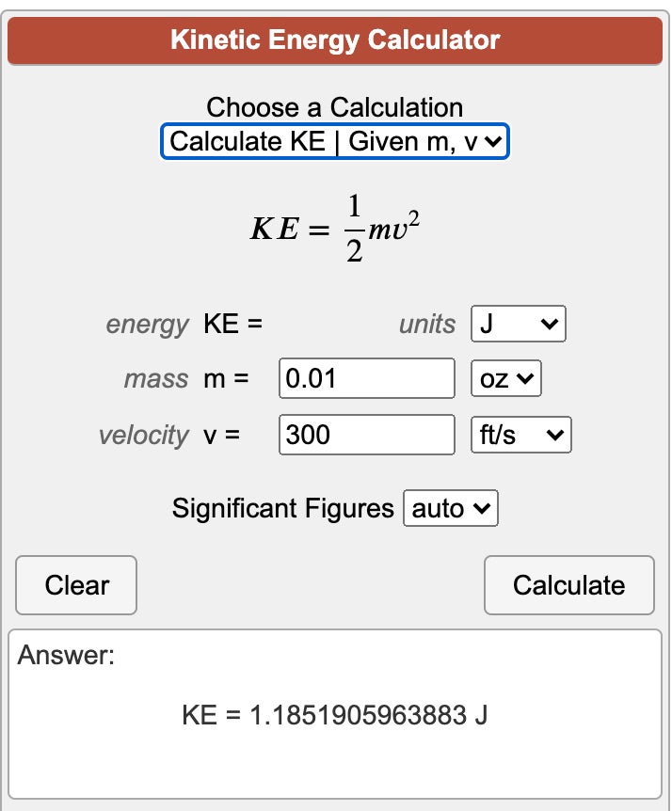Image resolution: width=672 pixels, height=811 pixels.
Task: Click the velocity input field containing 300
Action: pyautogui.click(x=367, y=436)
